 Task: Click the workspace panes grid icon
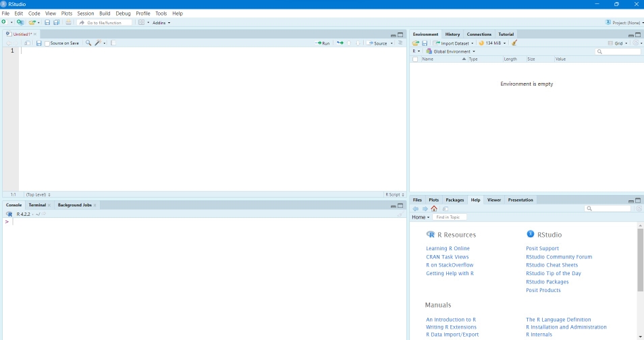click(141, 22)
